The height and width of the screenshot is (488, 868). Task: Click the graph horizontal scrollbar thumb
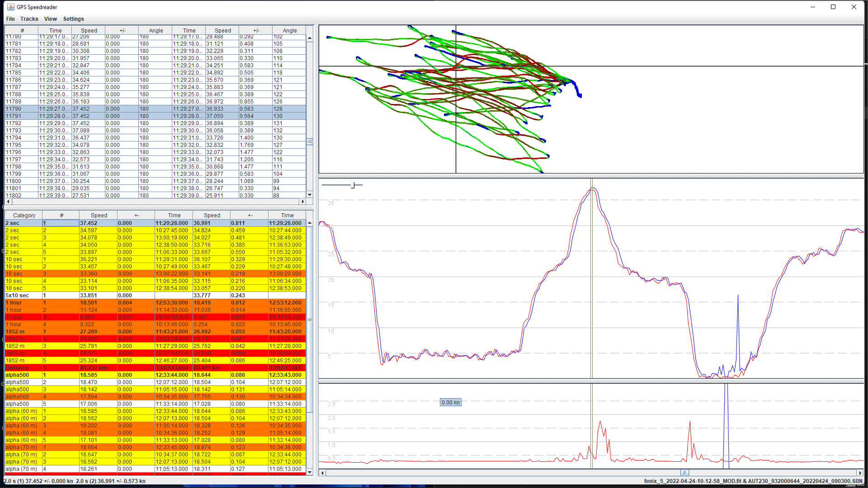[684, 473]
